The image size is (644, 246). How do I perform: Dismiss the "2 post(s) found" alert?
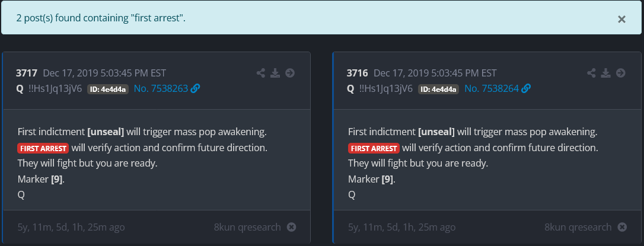tap(621, 20)
